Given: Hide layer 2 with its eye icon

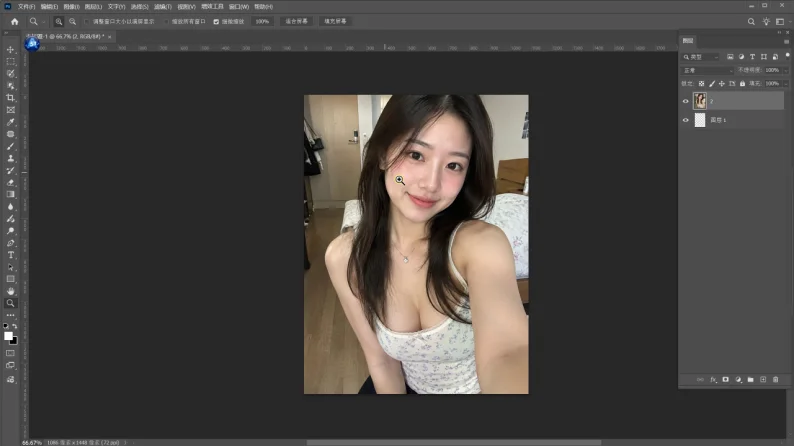Looking at the screenshot, I should tap(686, 101).
